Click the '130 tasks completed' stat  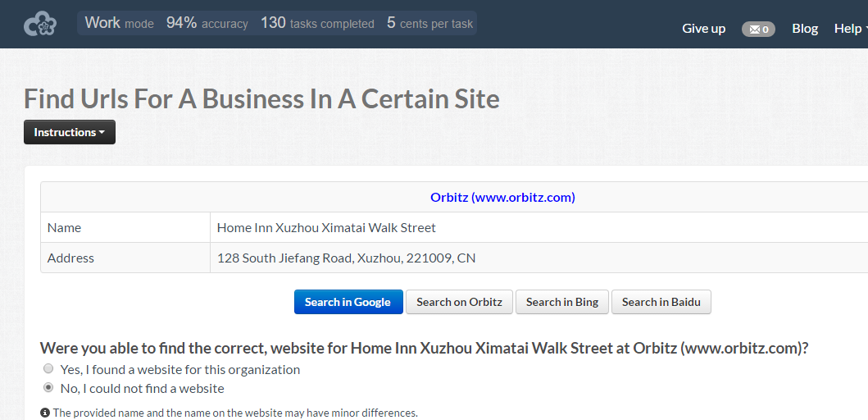click(x=317, y=23)
